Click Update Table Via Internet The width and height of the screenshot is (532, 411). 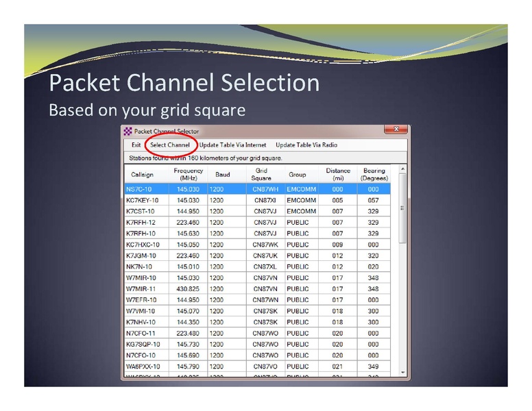click(x=232, y=145)
